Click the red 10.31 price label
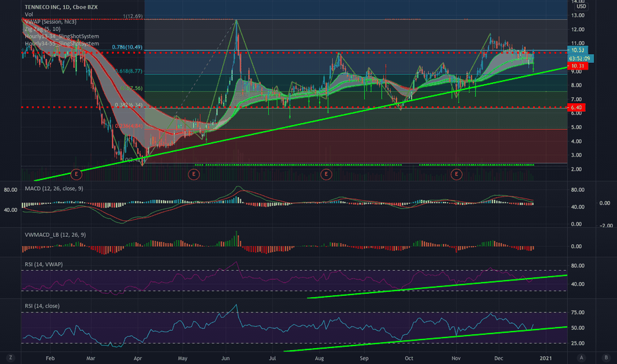The height and width of the screenshot is (364, 617). pos(577,66)
